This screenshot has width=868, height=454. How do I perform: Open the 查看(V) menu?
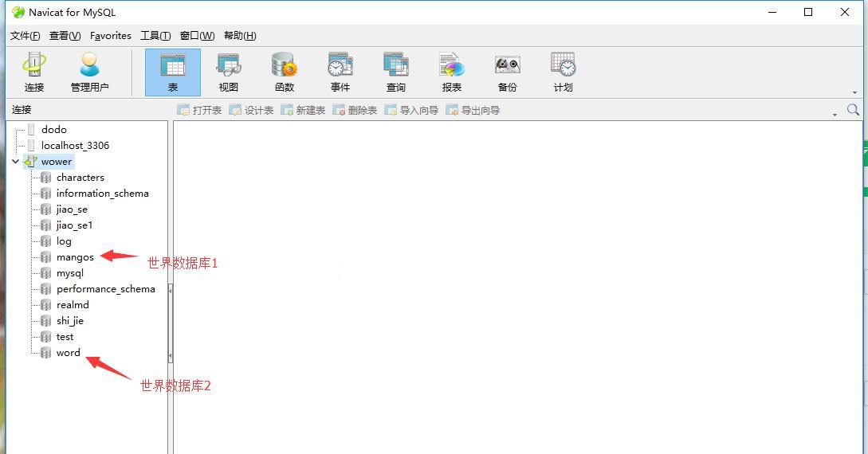65,36
